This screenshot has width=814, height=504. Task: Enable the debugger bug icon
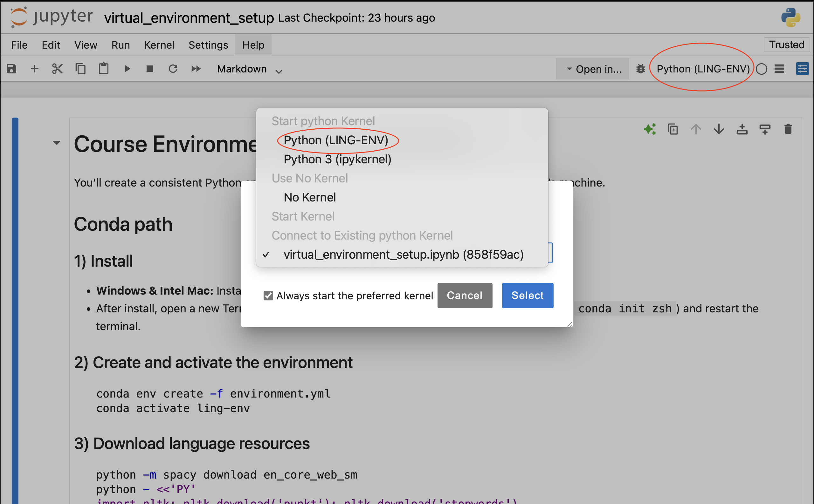pyautogui.click(x=640, y=69)
